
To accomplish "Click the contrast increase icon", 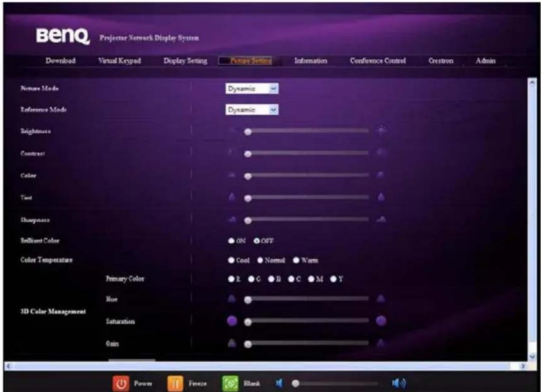I will 381,152.
